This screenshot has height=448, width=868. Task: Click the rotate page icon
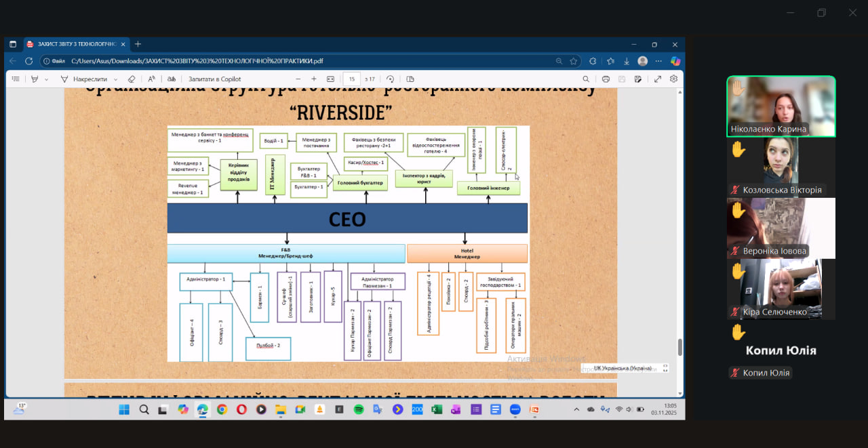pos(391,79)
